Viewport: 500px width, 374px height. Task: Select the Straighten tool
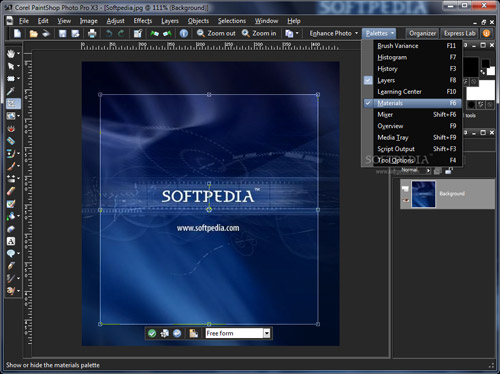(x=11, y=116)
